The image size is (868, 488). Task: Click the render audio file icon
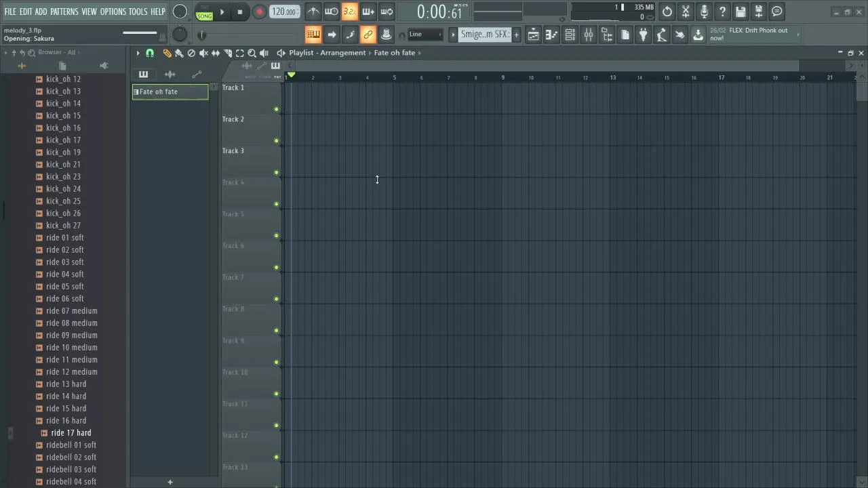(x=759, y=12)
